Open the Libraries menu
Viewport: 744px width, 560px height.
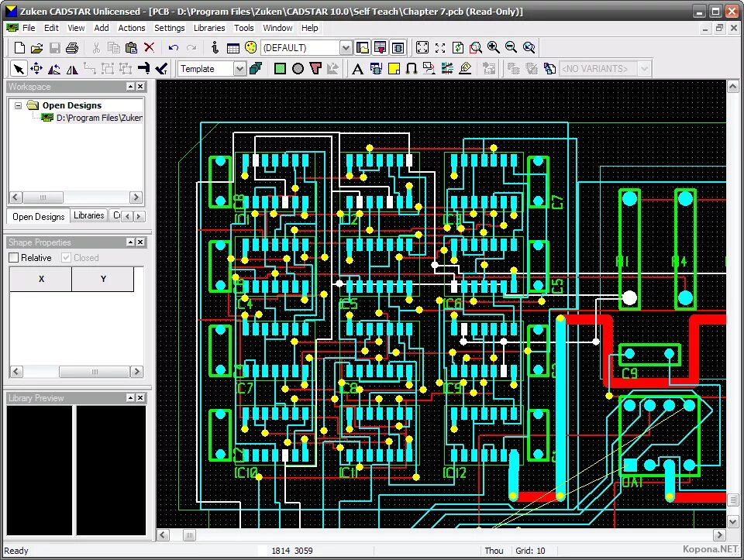pos(209,28)
